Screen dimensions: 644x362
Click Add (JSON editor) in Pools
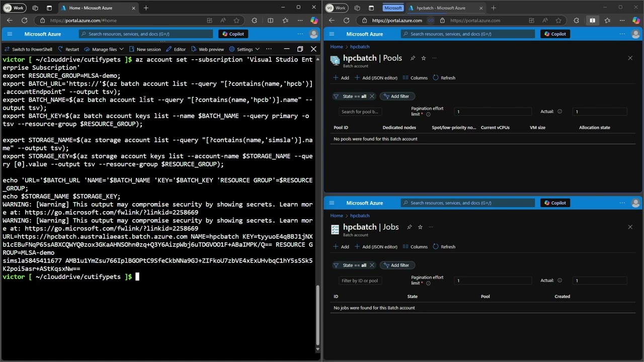tap(376, 78)
